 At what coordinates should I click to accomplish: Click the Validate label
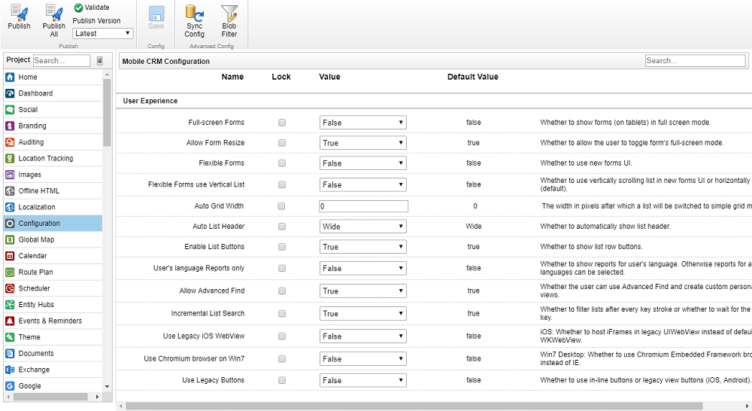point(97,8)
